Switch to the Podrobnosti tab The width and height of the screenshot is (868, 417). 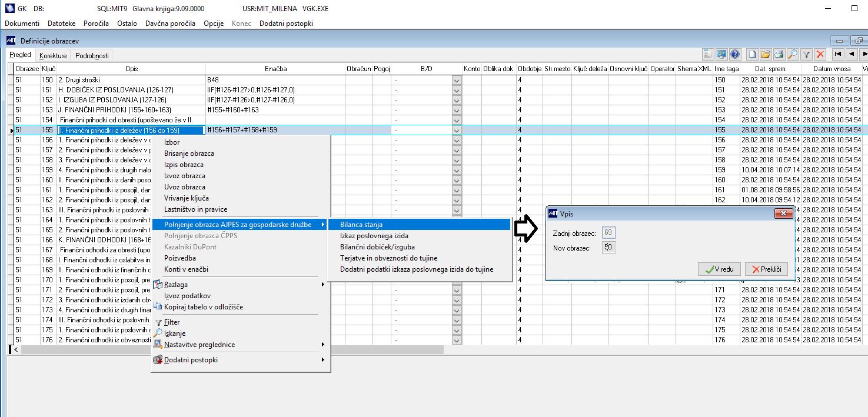click(92, 56)
